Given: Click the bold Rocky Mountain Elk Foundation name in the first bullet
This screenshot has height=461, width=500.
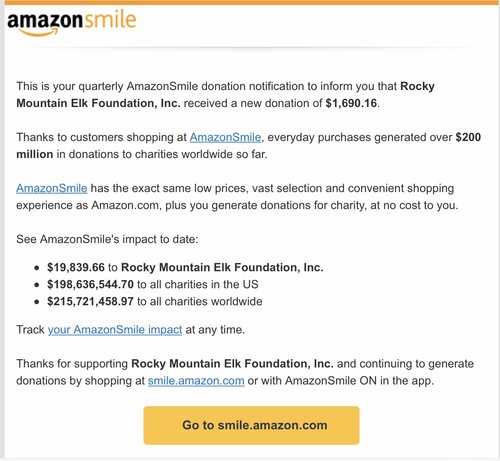Looking at the screenshot, I should click(x=222, y=267).
